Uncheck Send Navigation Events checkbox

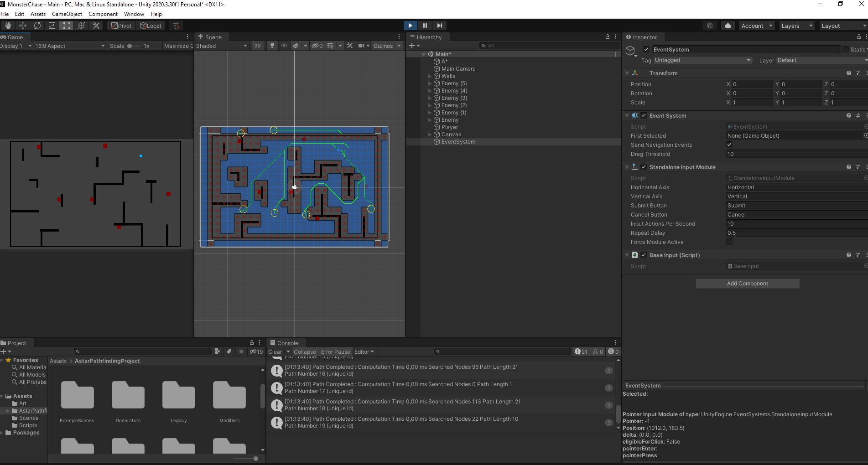(729, 145)
